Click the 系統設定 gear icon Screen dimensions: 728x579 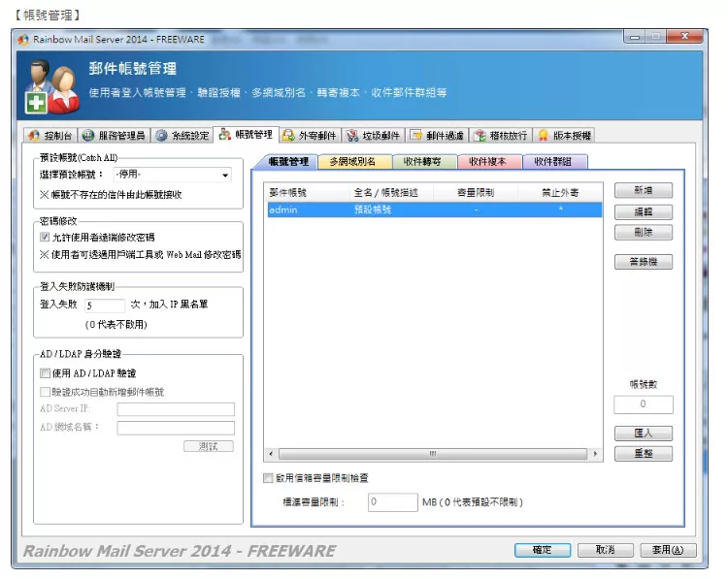point(161,136)
